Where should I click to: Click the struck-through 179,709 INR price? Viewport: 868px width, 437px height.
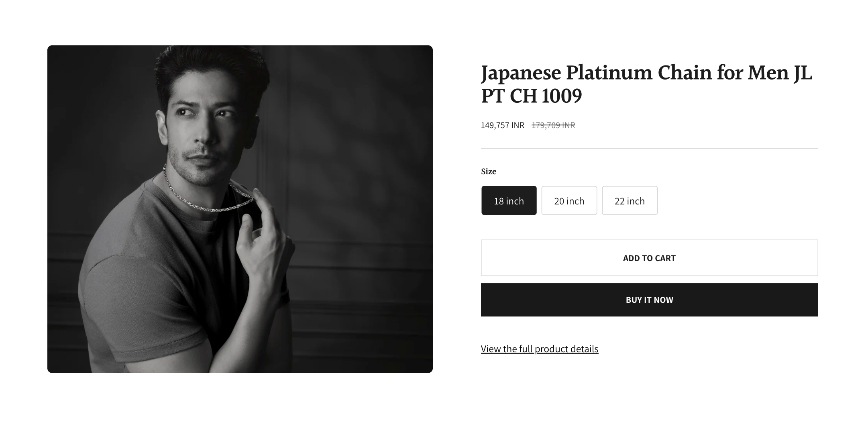point(553,125)
